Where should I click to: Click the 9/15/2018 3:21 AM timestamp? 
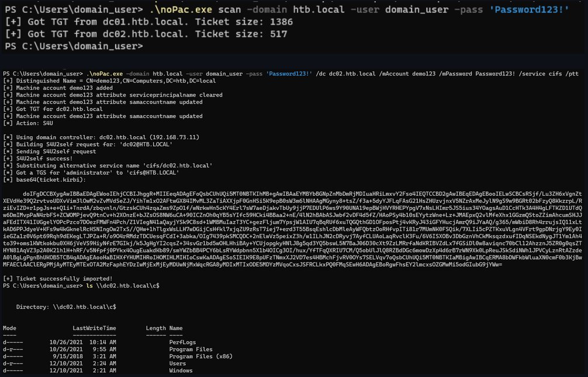click(x=84, y=357)
